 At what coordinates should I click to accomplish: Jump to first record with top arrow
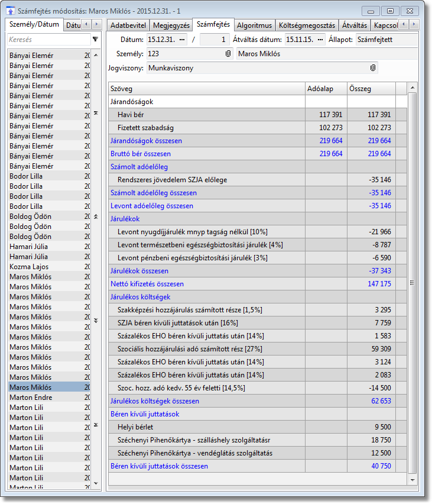coord(96,112)
